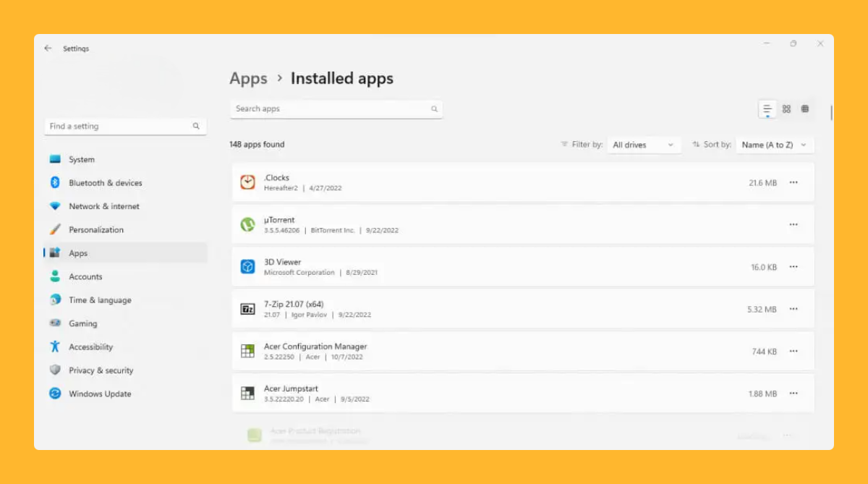
Task: Open Bluetooth & devices settings
Action: coord(125,183)
